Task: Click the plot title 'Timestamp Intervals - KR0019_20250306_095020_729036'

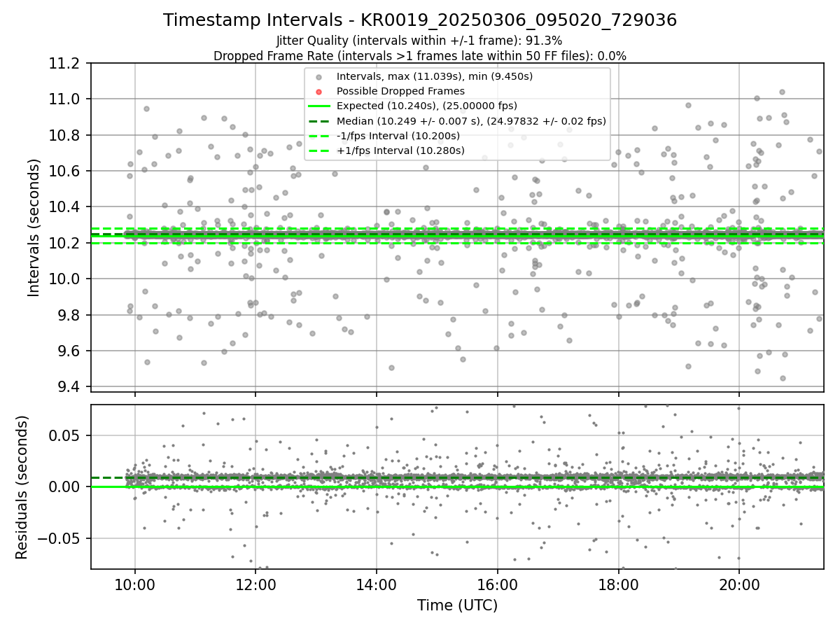Action: click(x=420, y=20)
